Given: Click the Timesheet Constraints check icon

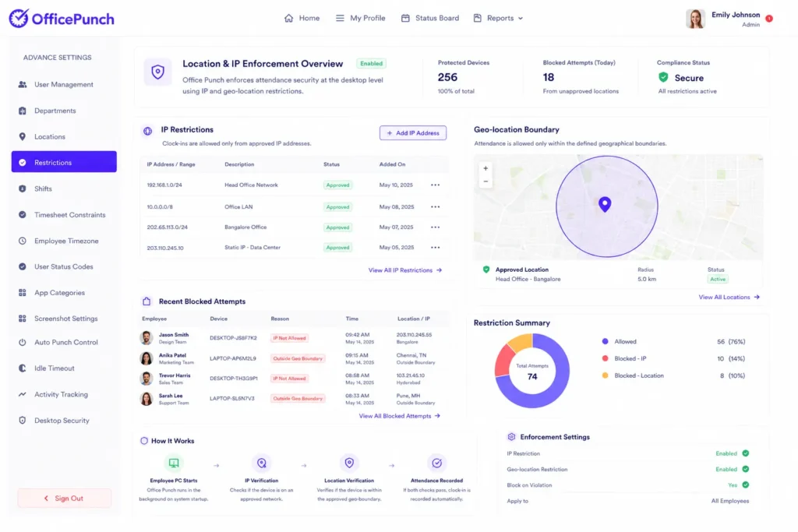Looking at the screenshot, I should pyautogui.click(x=23, y=215).
